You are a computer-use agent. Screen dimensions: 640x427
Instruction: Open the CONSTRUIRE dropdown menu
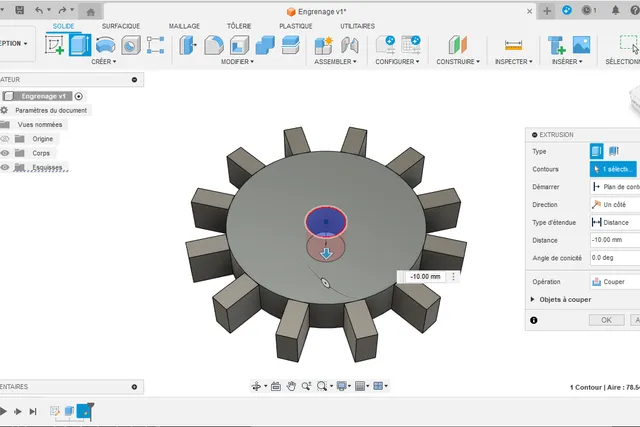pos(458,62)
